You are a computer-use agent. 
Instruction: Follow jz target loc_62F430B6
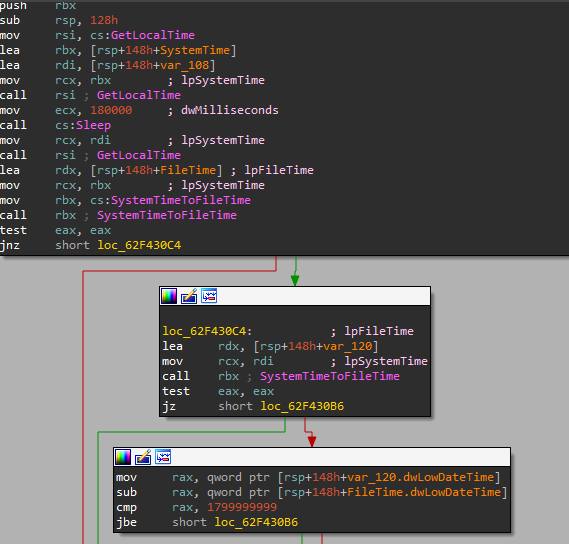tap(302, 406)
